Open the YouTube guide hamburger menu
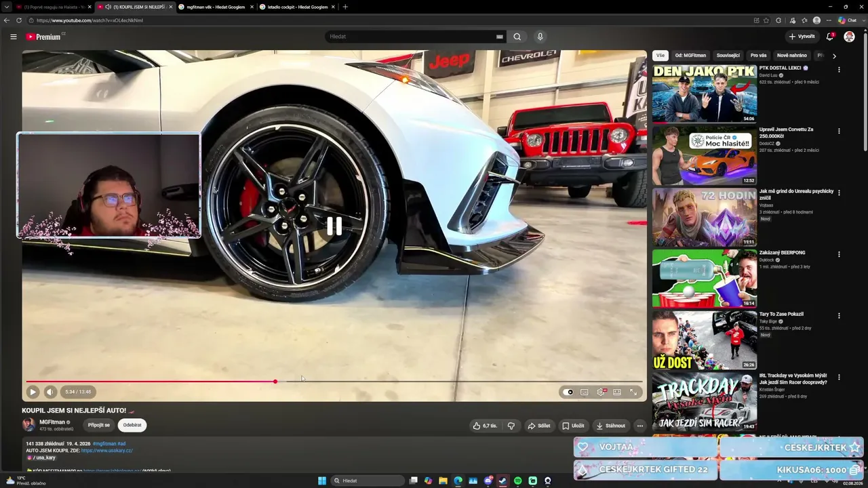This screenshot has width=868, height=488. click(x=13, y=37)
